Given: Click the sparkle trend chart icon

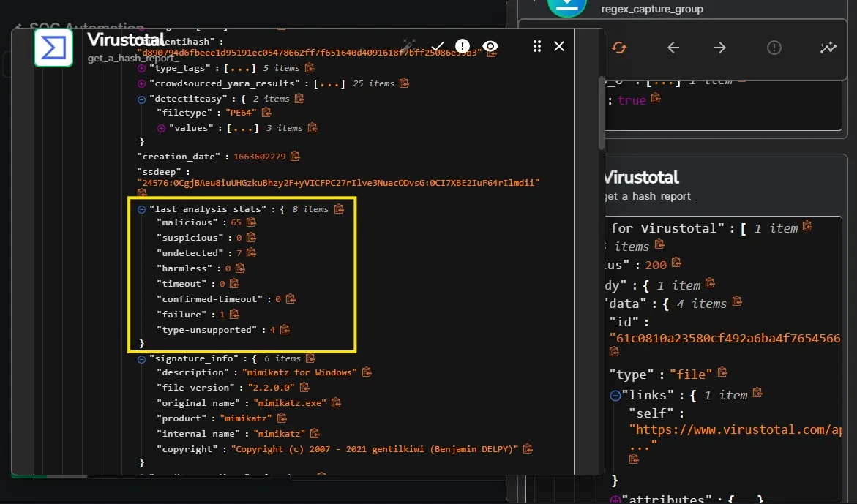Looking at the screenshot, I should pyautogui.click(x=828, y=48).
